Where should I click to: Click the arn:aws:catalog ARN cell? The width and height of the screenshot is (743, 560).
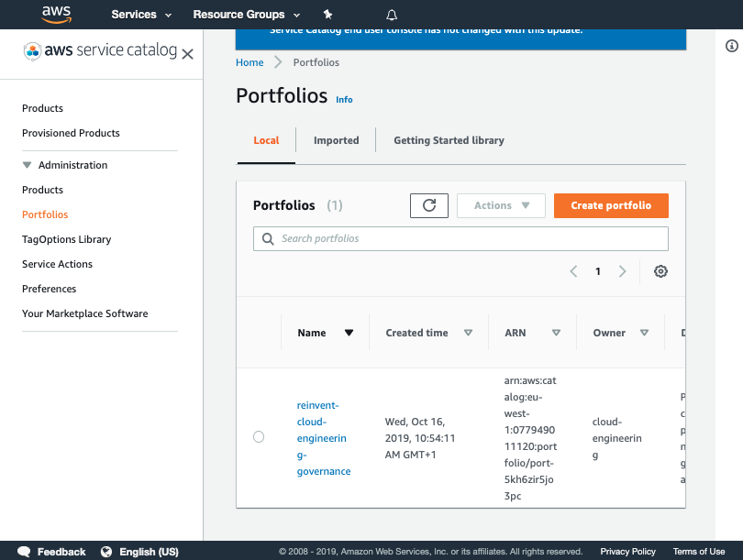(x=530, y=438)
